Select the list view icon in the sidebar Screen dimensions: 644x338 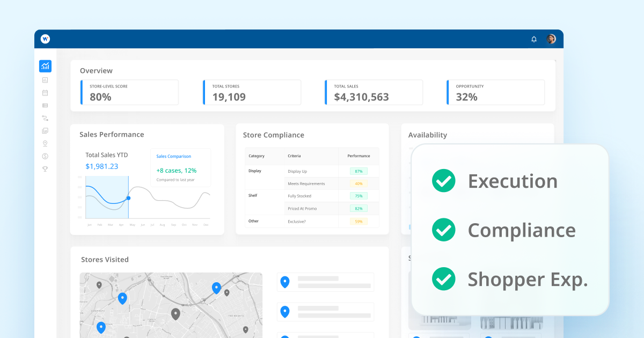[x=45, y=105]
